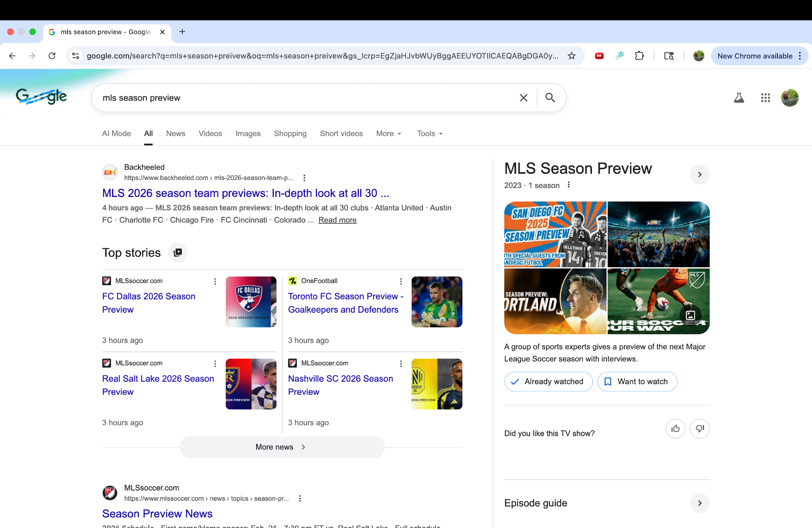812x528 pixels.
Task: Expand the Episode guide section
Action: [x=699, y=503]
